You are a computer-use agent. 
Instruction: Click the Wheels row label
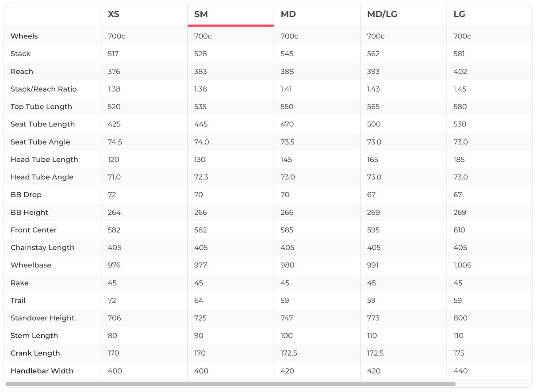(24, 36)
